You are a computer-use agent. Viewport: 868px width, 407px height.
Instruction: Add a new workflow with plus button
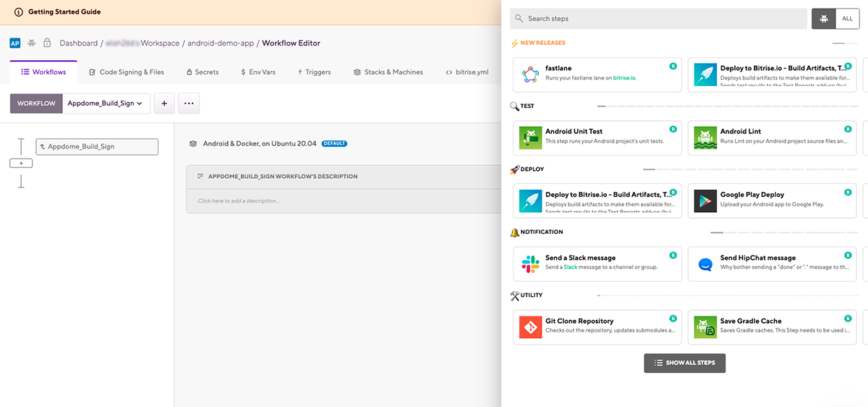click(164, 104)
